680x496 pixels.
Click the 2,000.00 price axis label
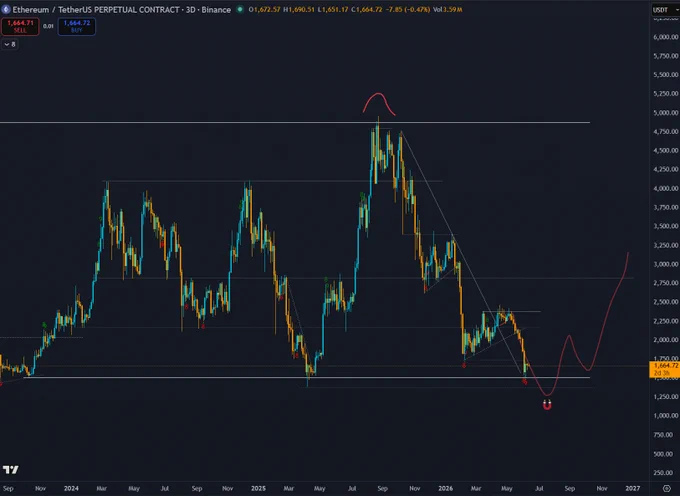666,340
